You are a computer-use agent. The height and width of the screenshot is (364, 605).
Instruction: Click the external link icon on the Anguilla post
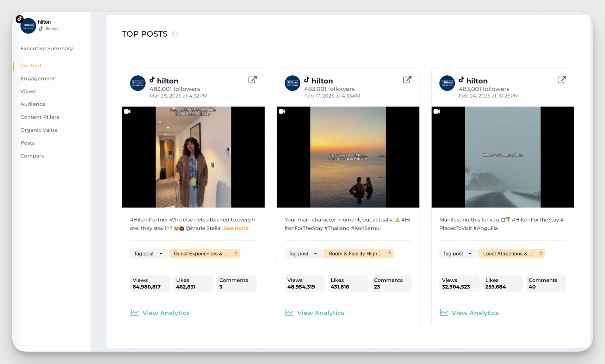pos(562,80)
